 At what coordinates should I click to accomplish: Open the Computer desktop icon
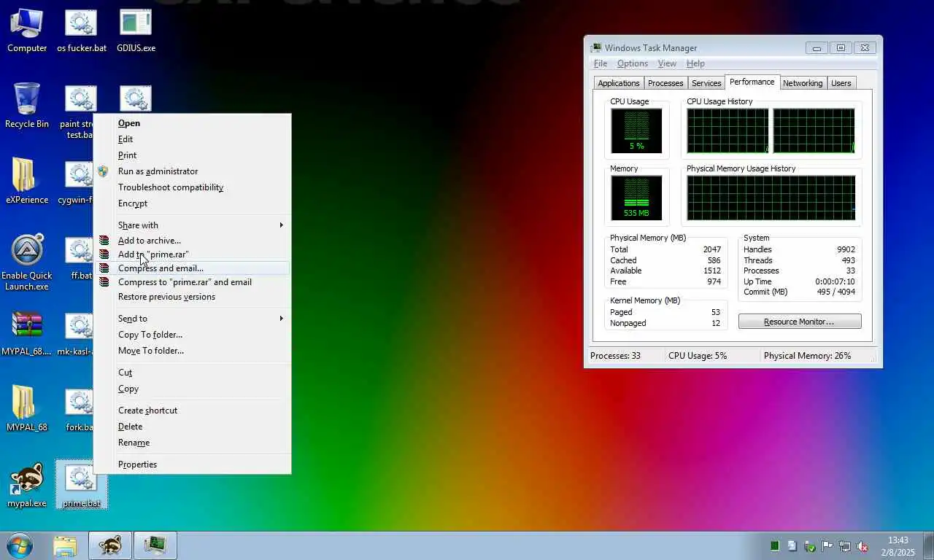27,31
